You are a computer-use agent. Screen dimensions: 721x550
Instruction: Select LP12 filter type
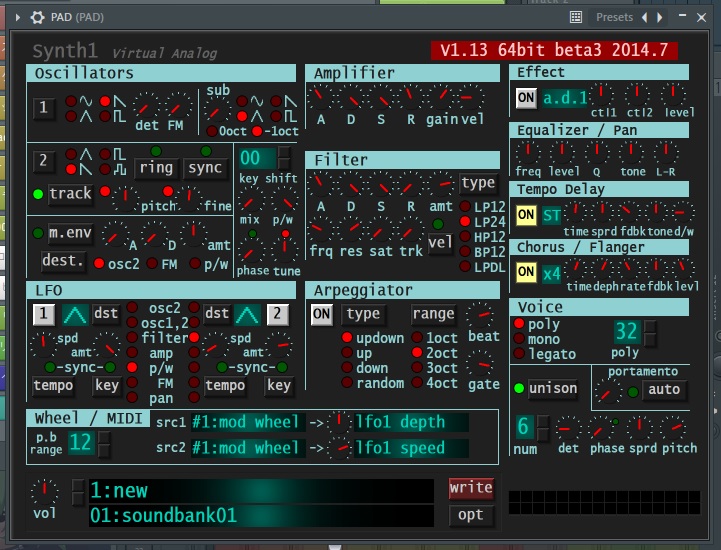pyautogui.click(x=465, y=206)
